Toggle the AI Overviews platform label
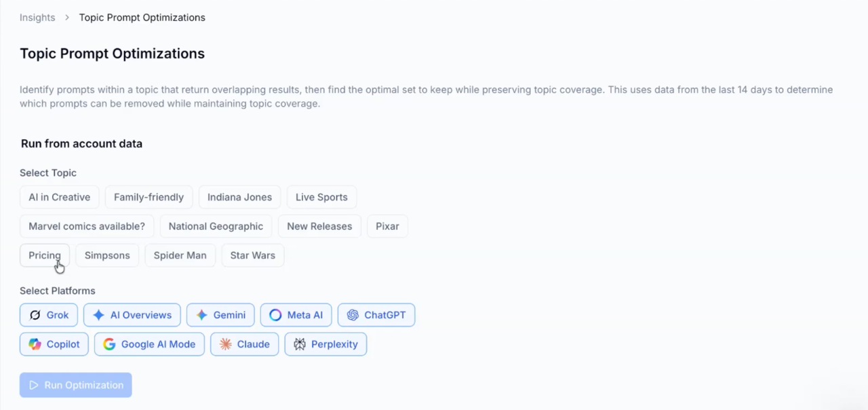The image size is (868, 410). click(x=141, y=315)
